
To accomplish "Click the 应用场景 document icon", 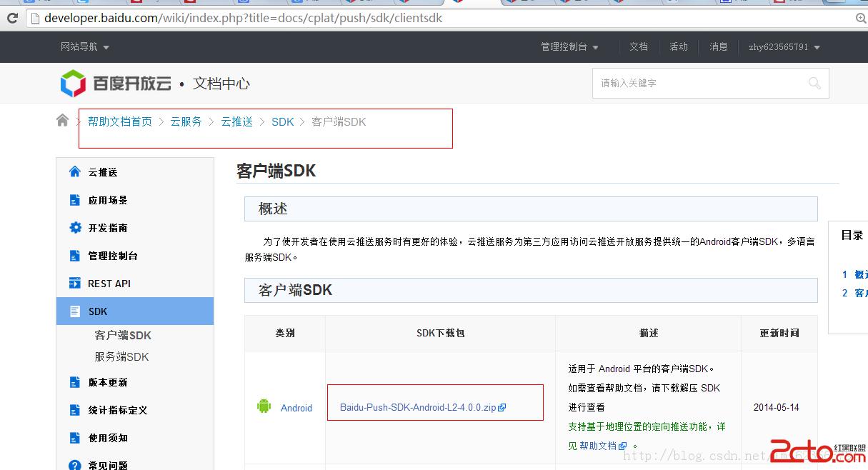I will pos(75,200).
